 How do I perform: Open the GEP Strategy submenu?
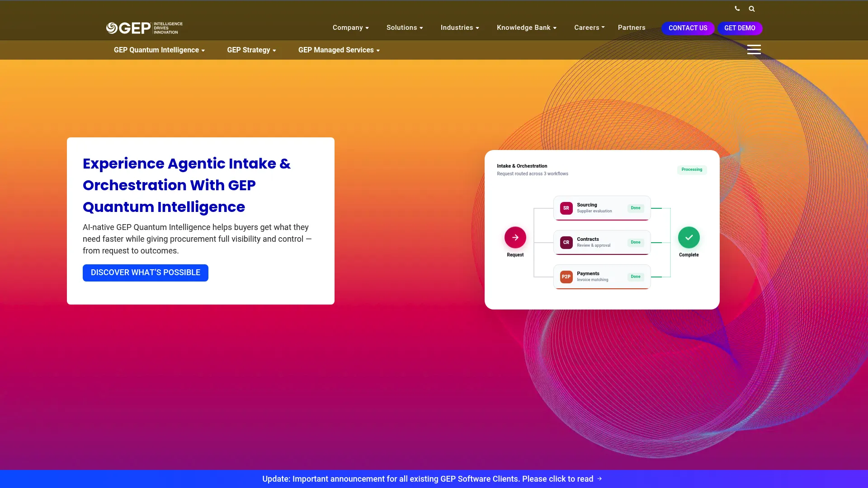click(x=251, y=50)
